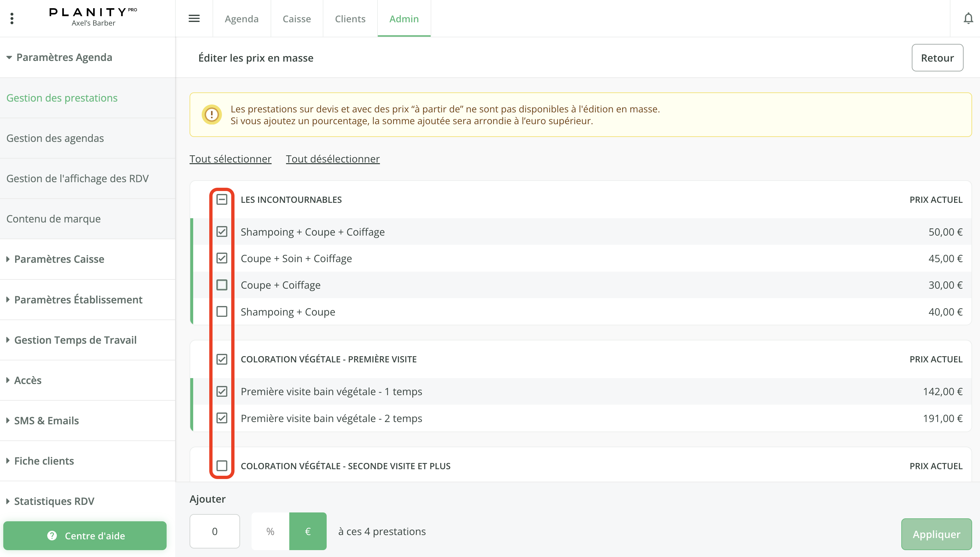The image size is (980, 557).
Task: Check Coloration Végétale seconde visite checkbox
Action: click(x=222, y=466)
